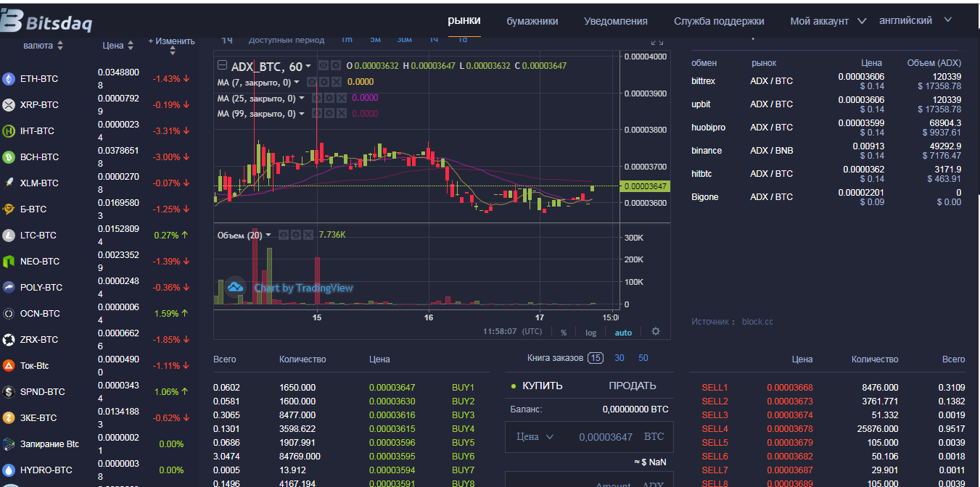Open MA (25, закрыто, 0) dropdown
980x487 pixels.
tap(301, 98)
